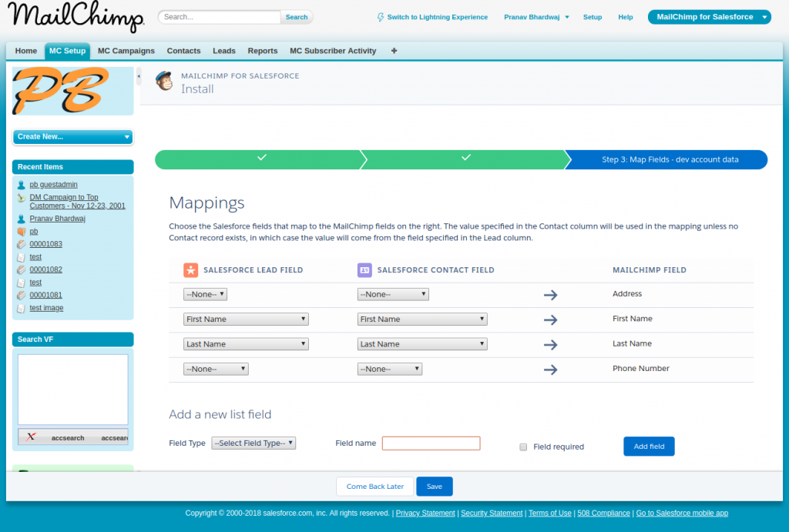Screen dimensions: 789x532
Task: Click Step 3 Map Fields progress segment
Action: click(x=666, y=160)
